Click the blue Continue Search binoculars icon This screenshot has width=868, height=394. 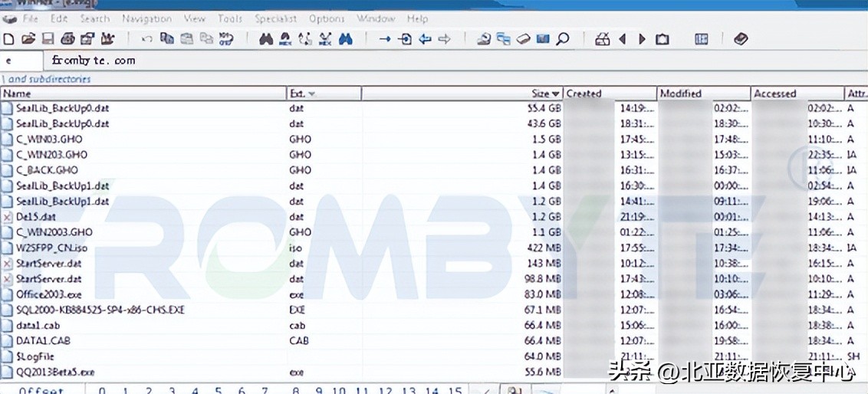click(346, 39)
